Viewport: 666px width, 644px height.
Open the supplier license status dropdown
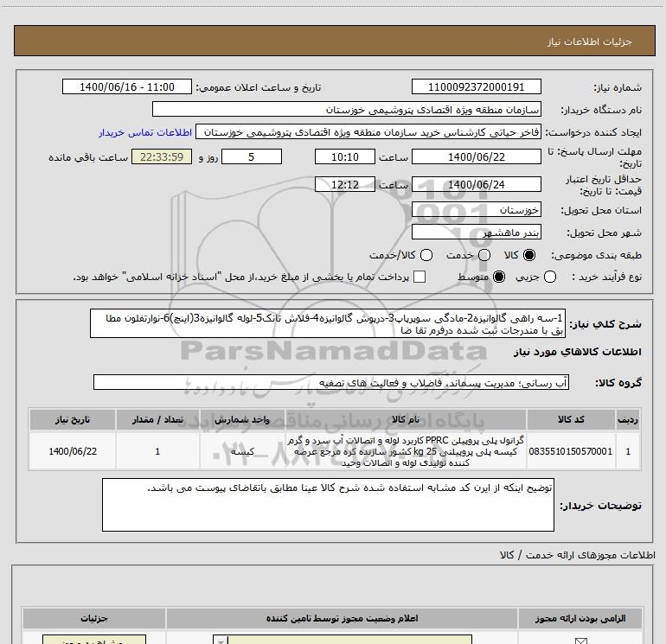tap(343, 640)
